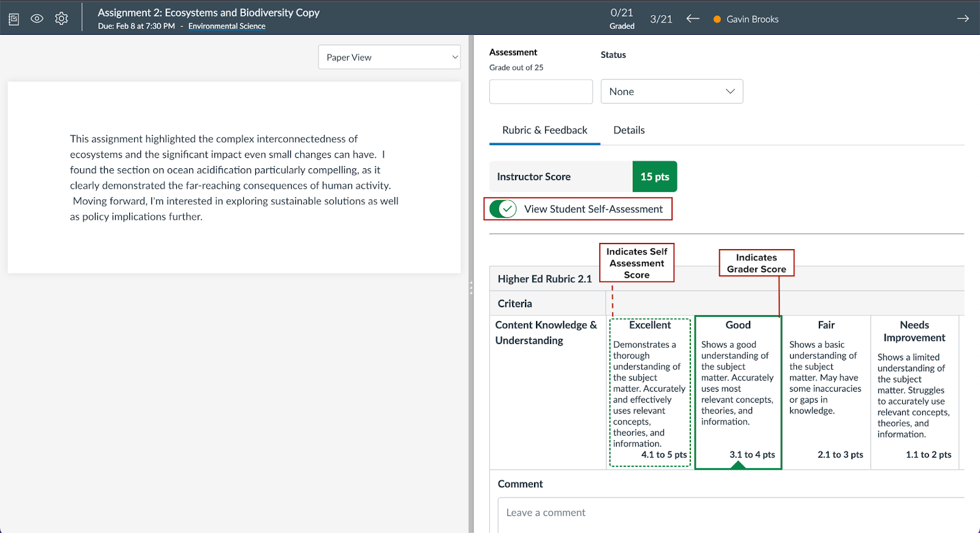980x533 pixels.
Task: Open the Paper View dropdown
Action: click(390, 57)
